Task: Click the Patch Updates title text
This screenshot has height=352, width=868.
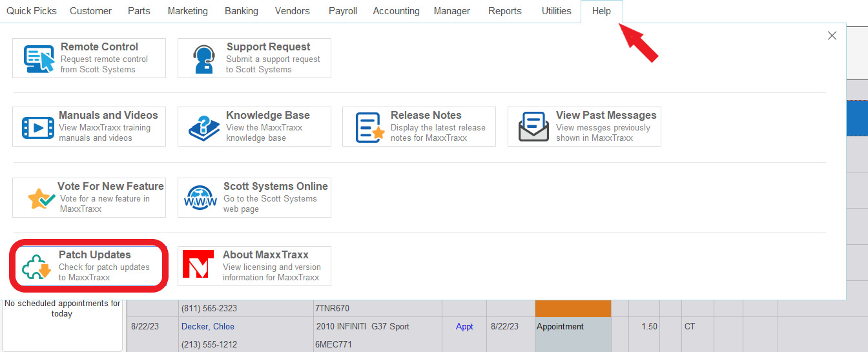Action: [95, 255]
